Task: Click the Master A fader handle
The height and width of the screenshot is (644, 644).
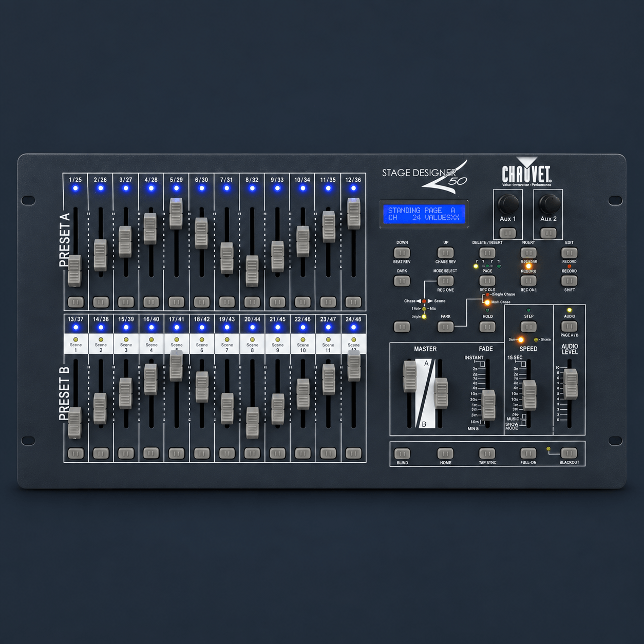Action: (x=410, y=376)
